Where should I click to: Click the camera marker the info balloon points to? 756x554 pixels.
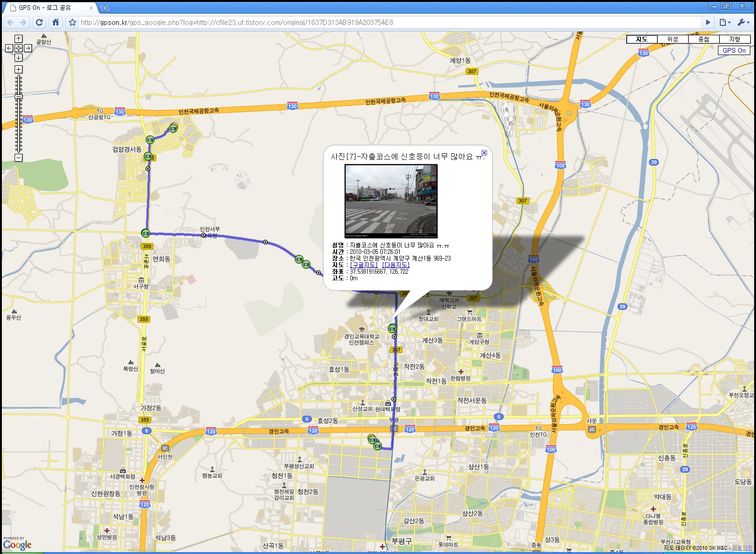pos(392,328)
